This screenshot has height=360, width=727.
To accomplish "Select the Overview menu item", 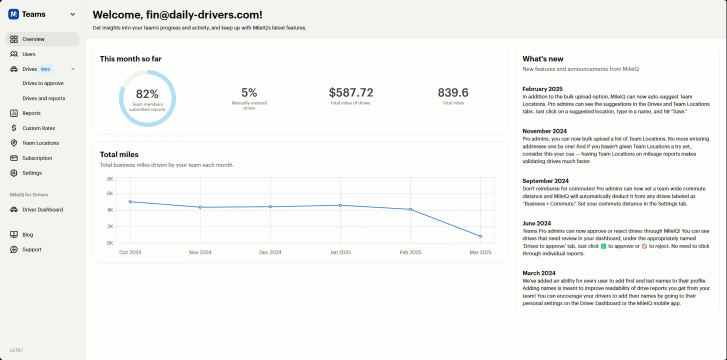I will 42,39.
